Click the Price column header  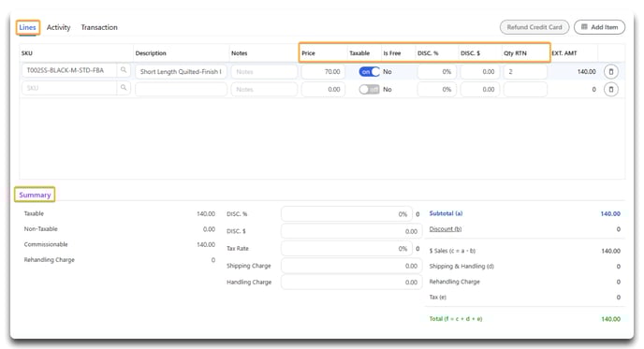pyautogui.click(x=308, y=53)
